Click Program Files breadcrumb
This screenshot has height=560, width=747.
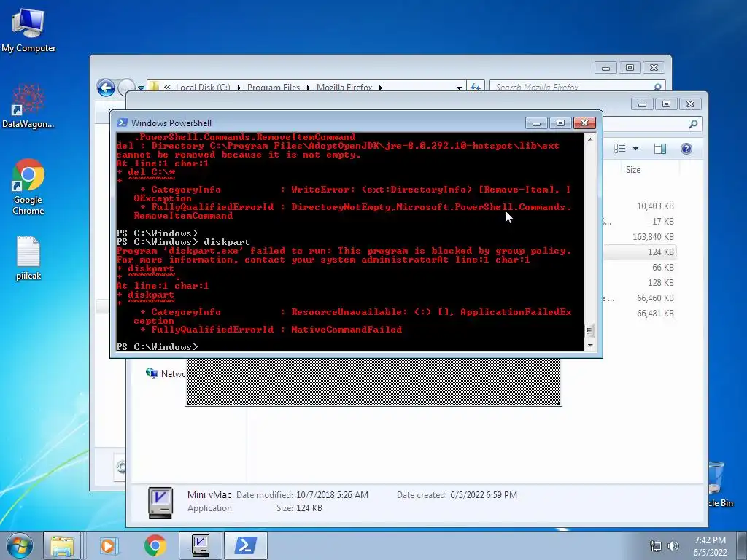[274, 87]
